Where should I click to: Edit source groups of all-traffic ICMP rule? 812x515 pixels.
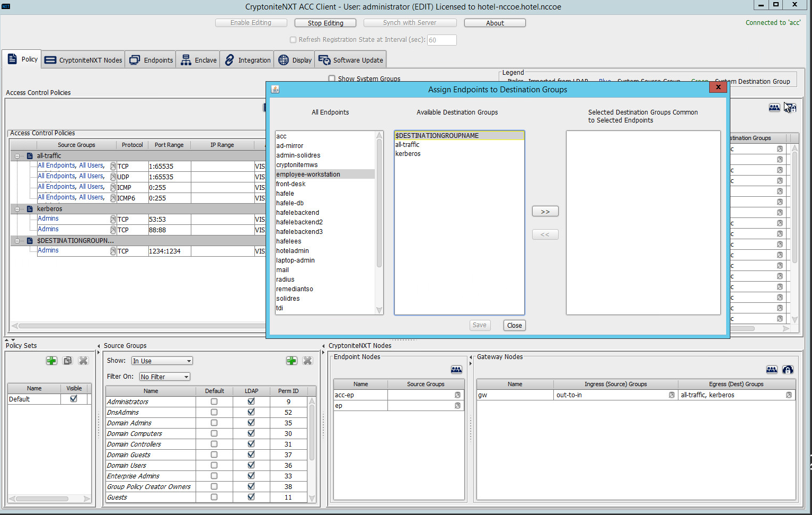click(113, 187)
